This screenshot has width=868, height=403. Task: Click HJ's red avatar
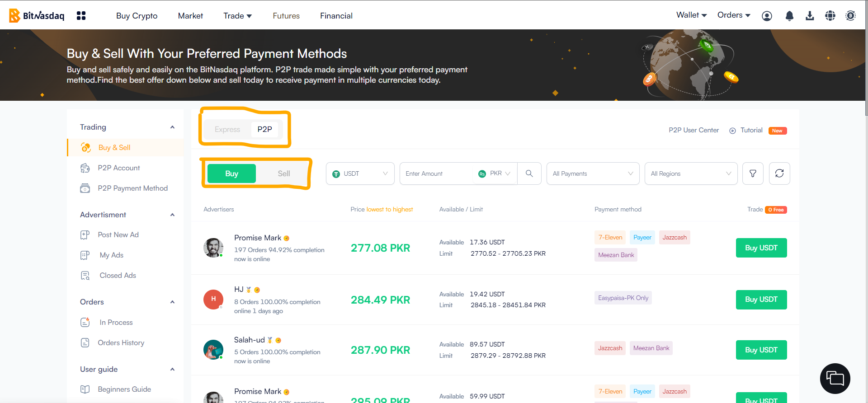213,299
